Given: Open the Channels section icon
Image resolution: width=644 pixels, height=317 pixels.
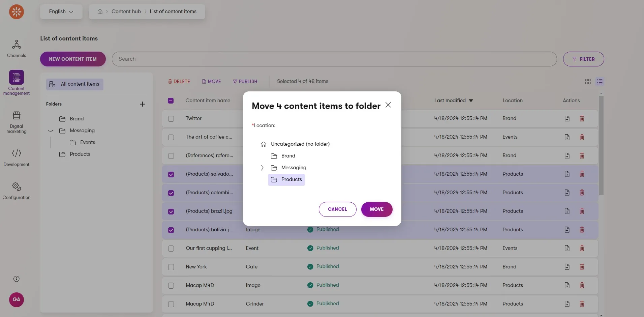Looking at the screenshot, I should tap(16, 45).
